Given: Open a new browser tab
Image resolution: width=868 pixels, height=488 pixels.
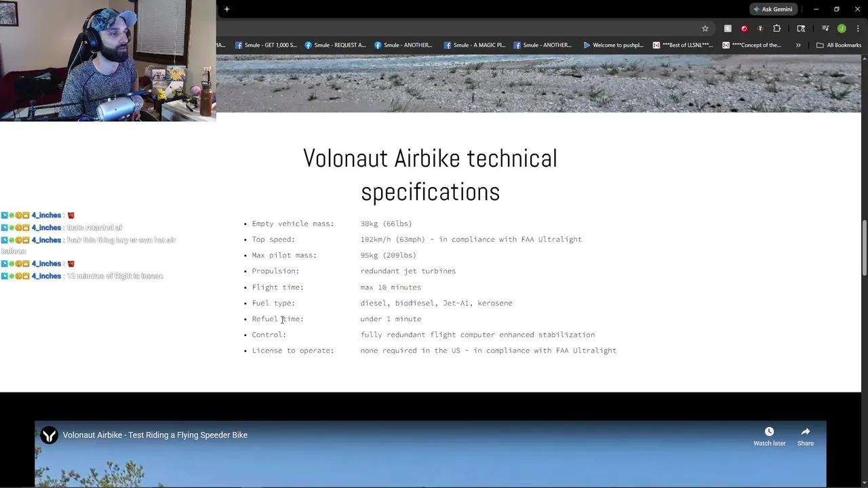Looking at the screenshot, I should click(226, 9).
